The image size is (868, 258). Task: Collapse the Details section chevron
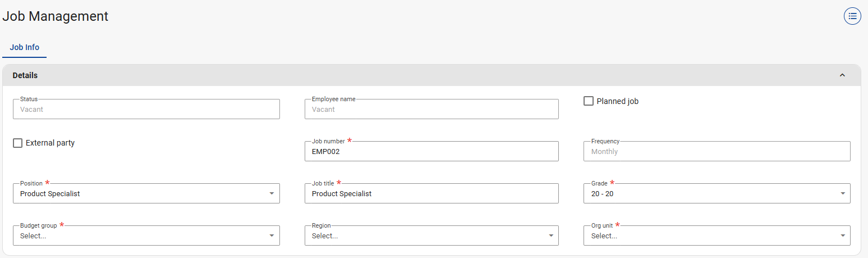click(x=842, y=75)
